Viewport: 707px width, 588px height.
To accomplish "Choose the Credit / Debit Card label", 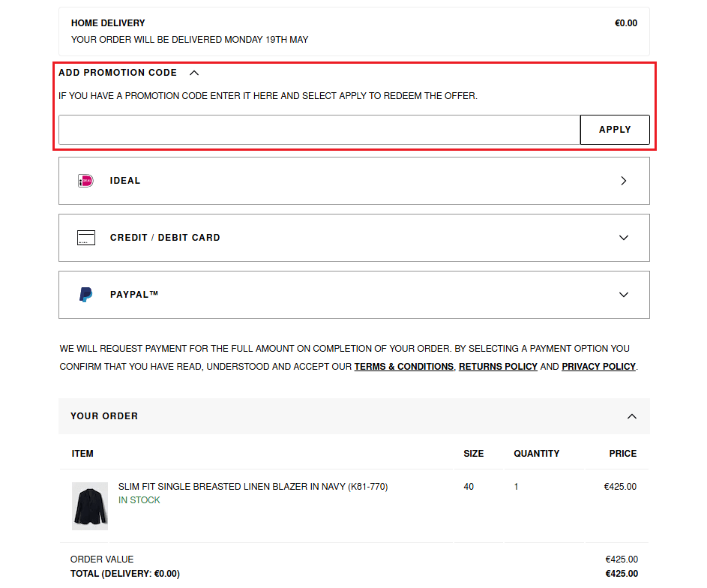I will click(x=165, y=238).
